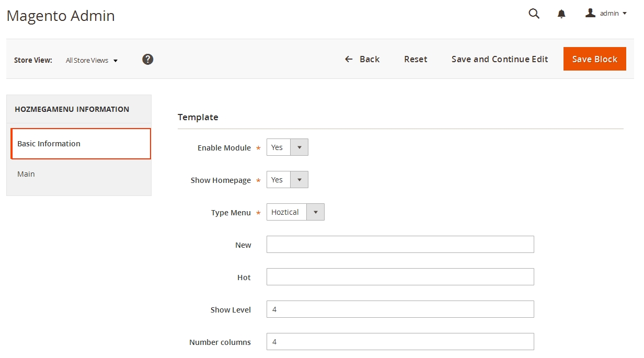Open the All Store Views switcher
The image size is (644, 358).
[x=91, y=61]
